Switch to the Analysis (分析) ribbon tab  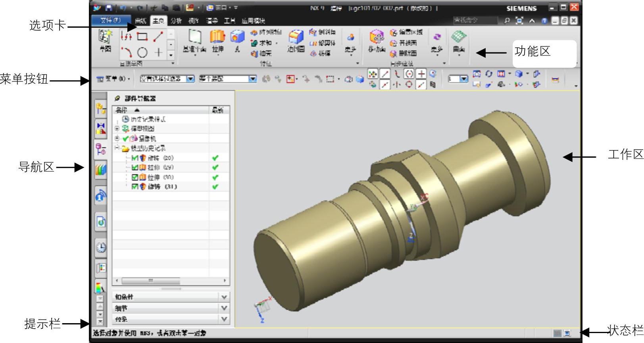pos(176,21)
